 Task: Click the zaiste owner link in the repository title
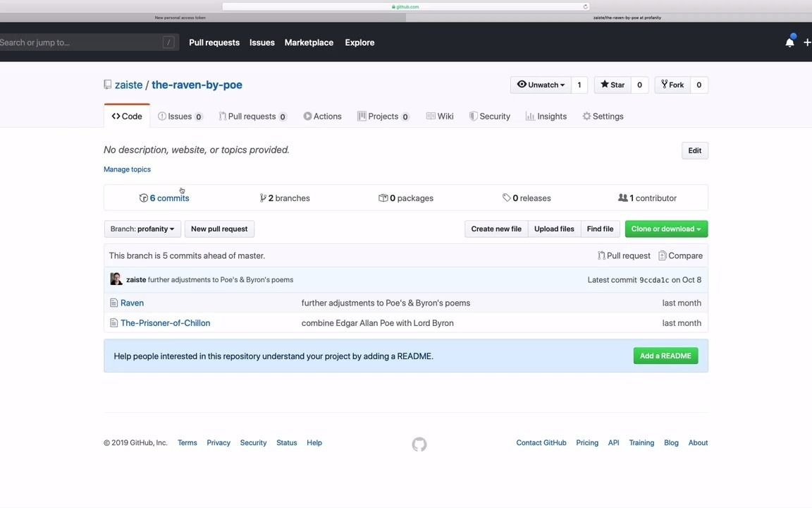(128, 85)
